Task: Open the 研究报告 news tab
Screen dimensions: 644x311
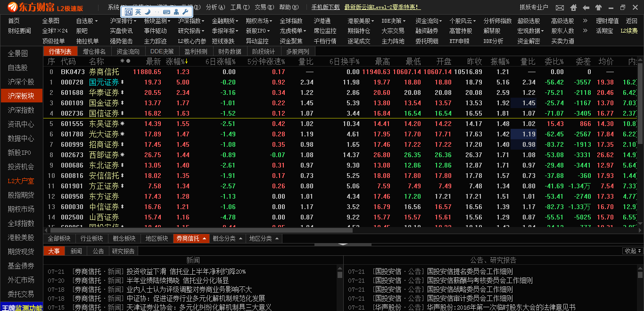Action: [x=123, y=251]
